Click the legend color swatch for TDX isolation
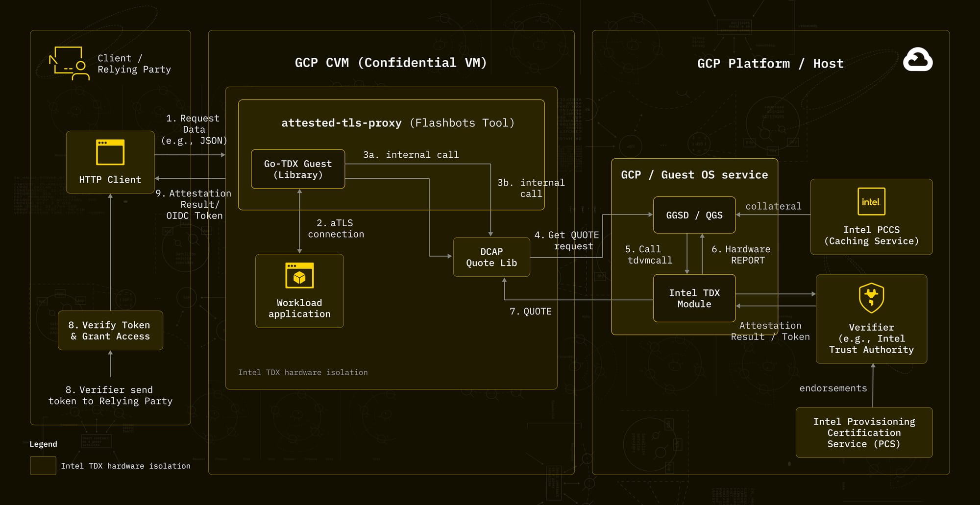 pos(43,465)
